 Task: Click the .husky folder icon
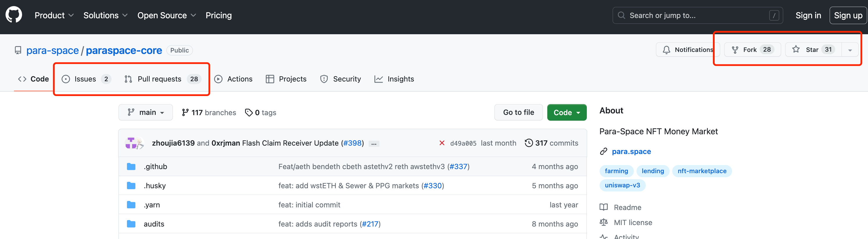[x=131, y=186]
